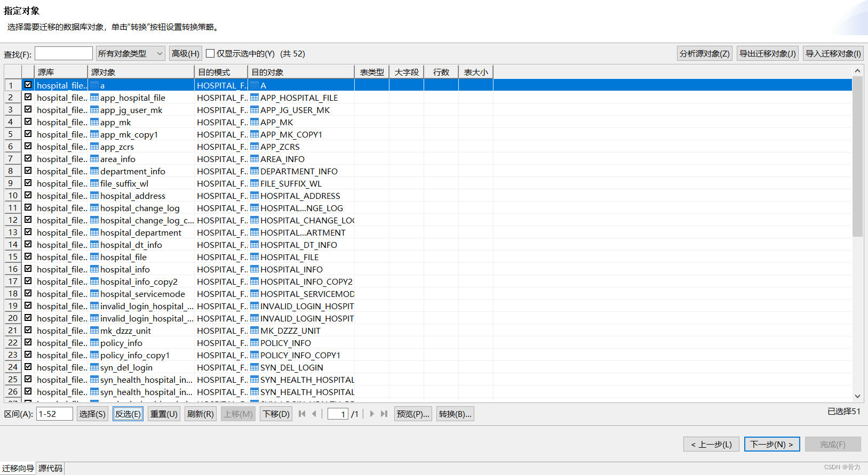This screenshot has height=475, width=868.
Task: Click the table icon next to policy_info_copy1
Action: click(94, 355)
